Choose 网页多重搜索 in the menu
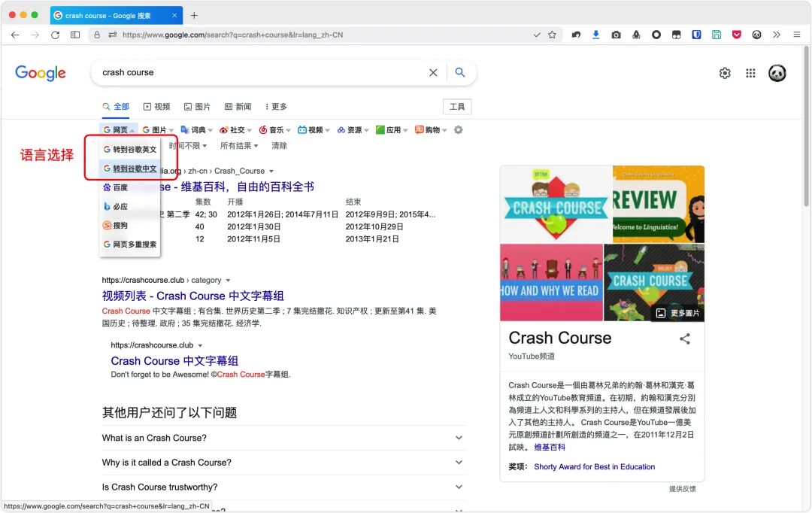Screen dimensions: 812x513 pos(130,244)
